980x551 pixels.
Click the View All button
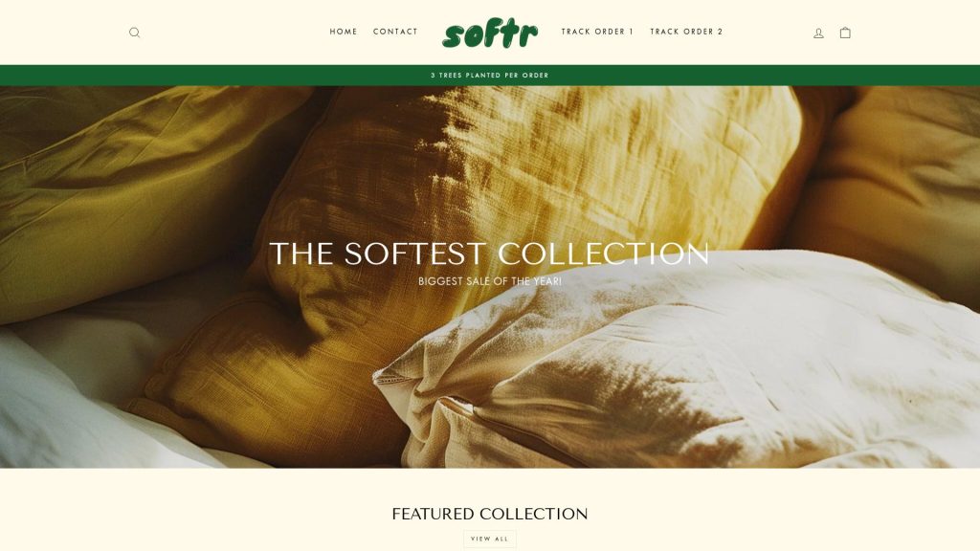tap(490, 539)
